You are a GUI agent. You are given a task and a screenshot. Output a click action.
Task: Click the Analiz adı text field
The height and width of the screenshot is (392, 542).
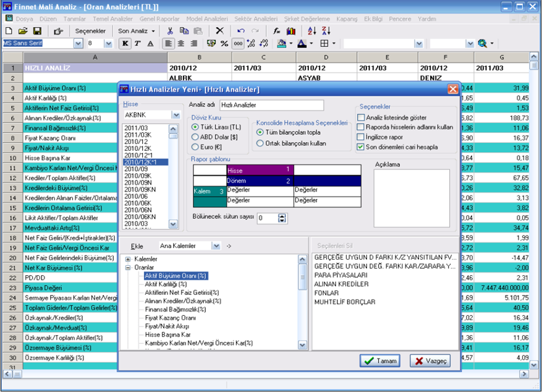click(x=272, y=105)
